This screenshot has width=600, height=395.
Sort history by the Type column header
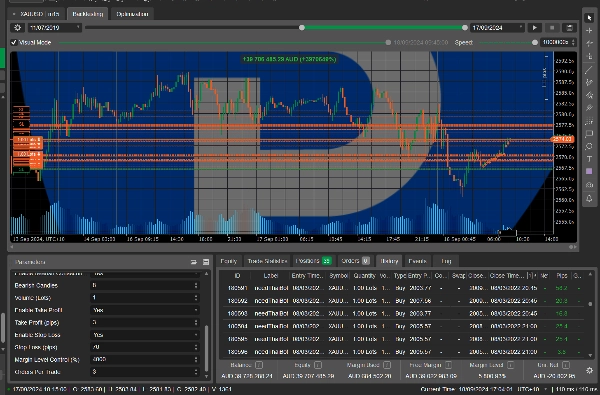pos(399,276)
